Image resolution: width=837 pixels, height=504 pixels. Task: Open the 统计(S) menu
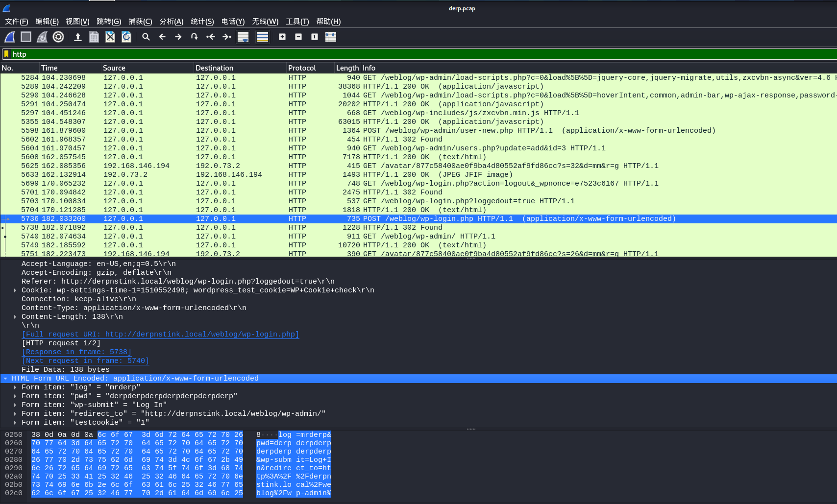pos(202,22)
